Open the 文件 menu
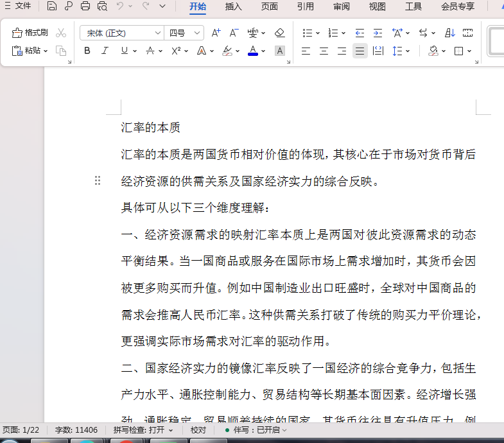The image size is (504, 443). [x=19, y=6]
